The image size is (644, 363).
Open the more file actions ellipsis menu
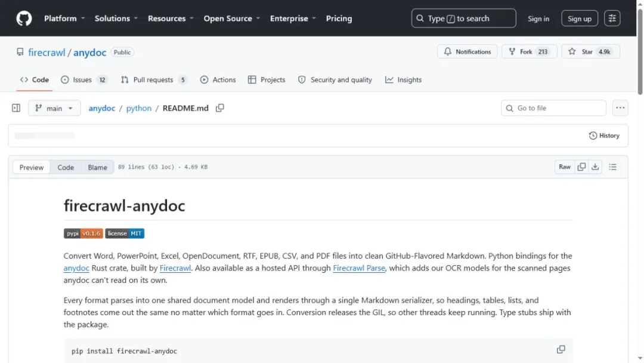(x=620, y=108)
